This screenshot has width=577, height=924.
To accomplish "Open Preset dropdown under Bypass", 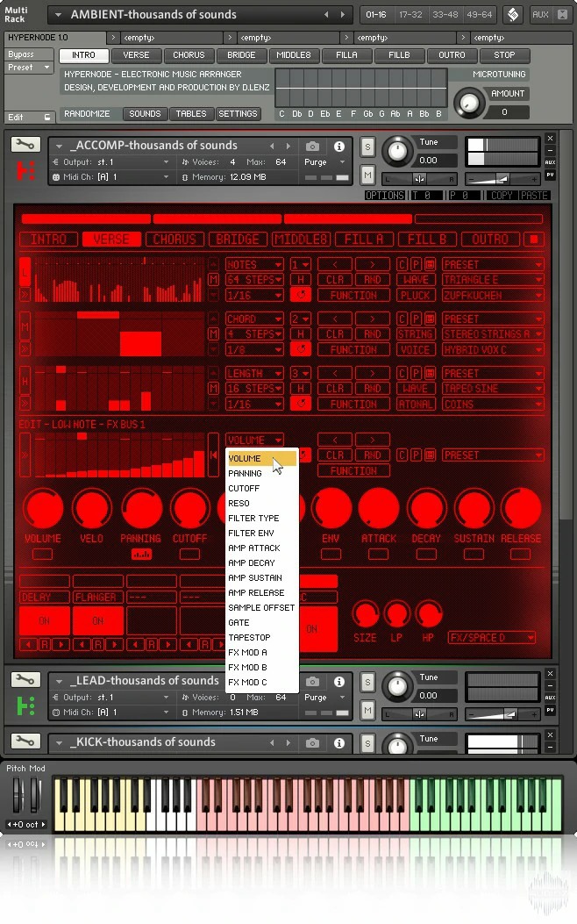I will 30,68.
